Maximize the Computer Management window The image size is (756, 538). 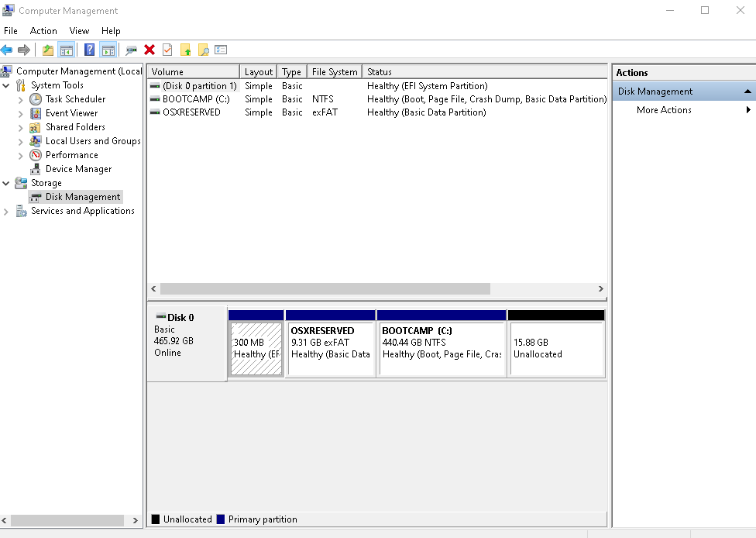tap(705, 10)
